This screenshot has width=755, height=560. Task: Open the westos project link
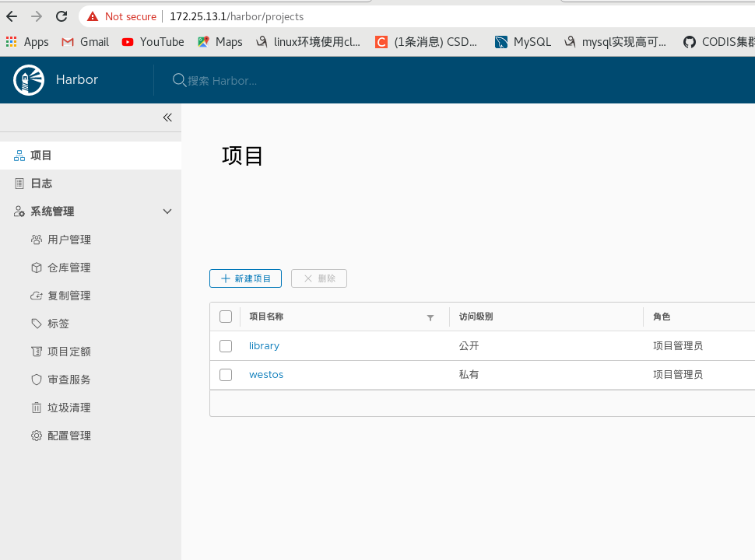click(x=266, y=374)
